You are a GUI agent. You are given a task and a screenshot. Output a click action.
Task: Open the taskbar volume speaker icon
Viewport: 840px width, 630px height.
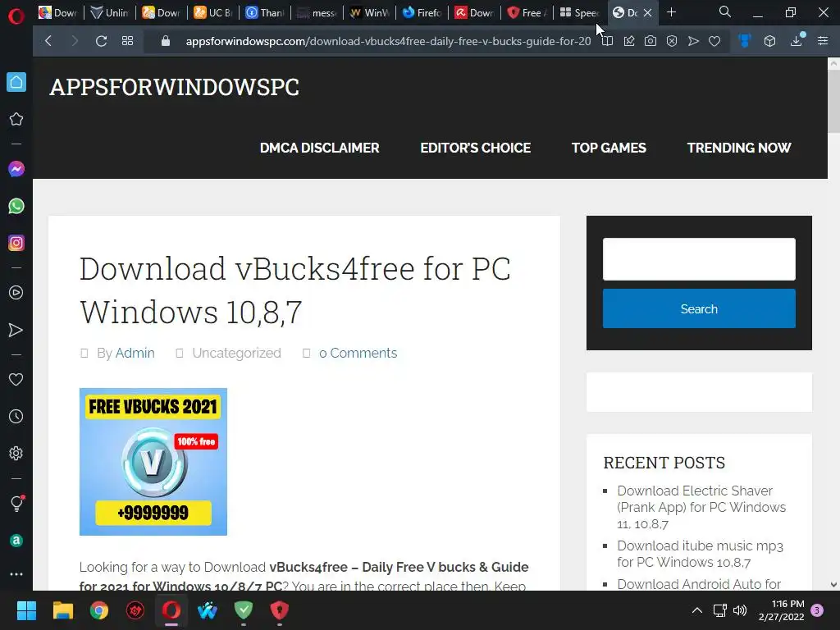(x=740, y=610)
